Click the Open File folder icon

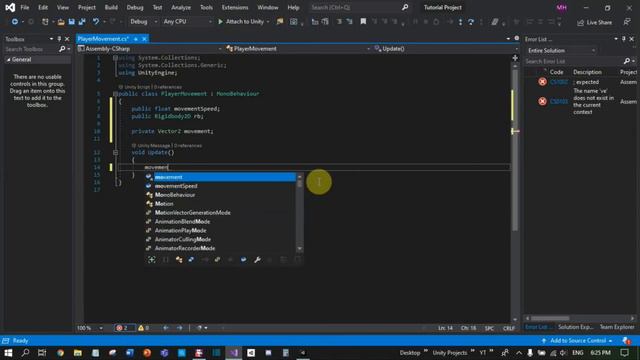click(61, 22)
